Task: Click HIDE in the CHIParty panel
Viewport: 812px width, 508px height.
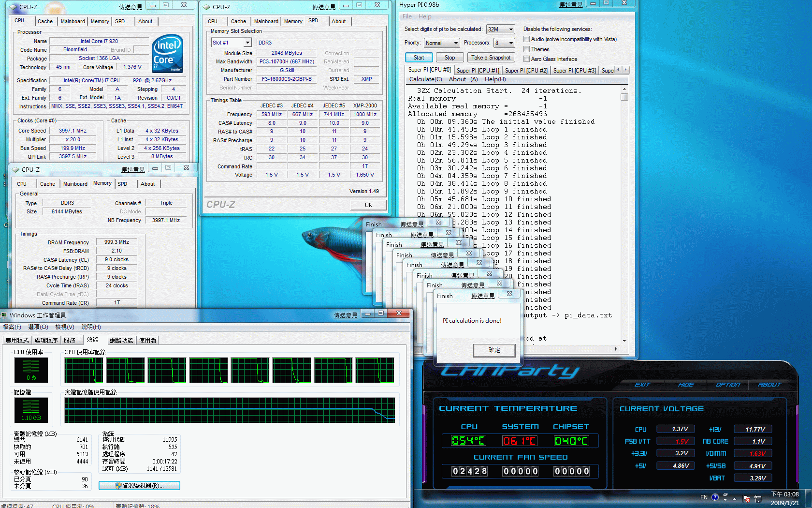Action: coord(686,385)
